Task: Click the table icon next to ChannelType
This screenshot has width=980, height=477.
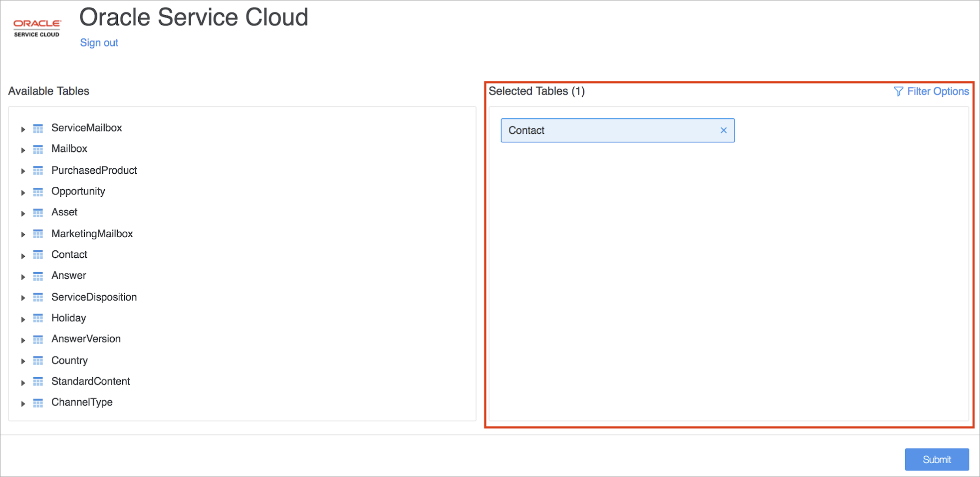Action: [38, 403]
